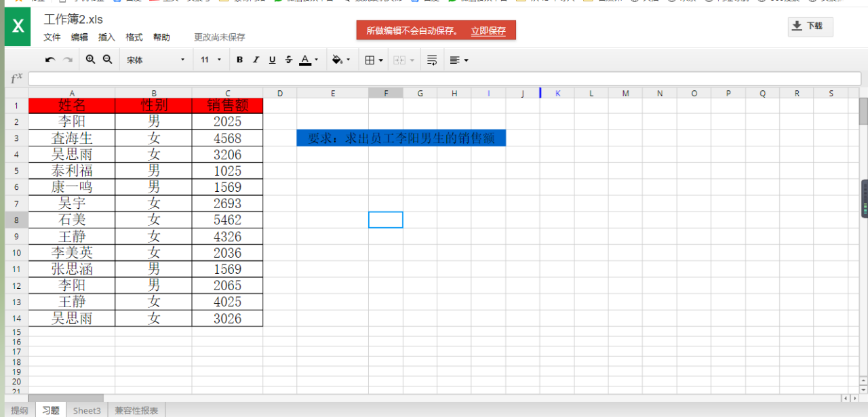Screen dimensions: 868x417
Task: Select the cell containing 2065
Action: click(227, 285)
